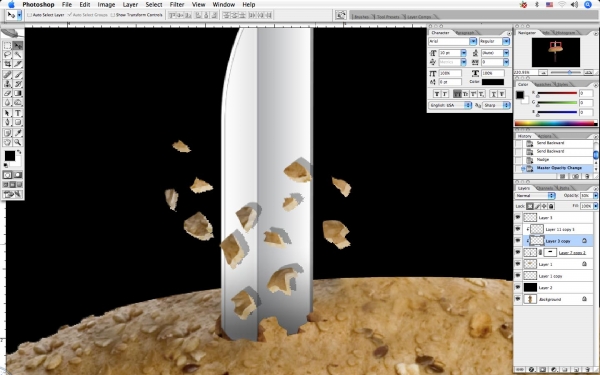The width and height of the screenshot is (600, 375).
Task: Toggle lock transparent pixels in Layers
Action: coord(530,206)
